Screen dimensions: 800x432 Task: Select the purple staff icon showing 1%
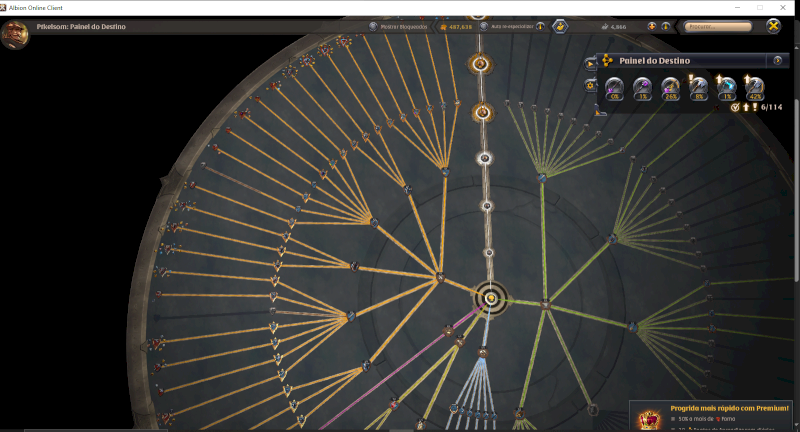click(x=642, y=88)
